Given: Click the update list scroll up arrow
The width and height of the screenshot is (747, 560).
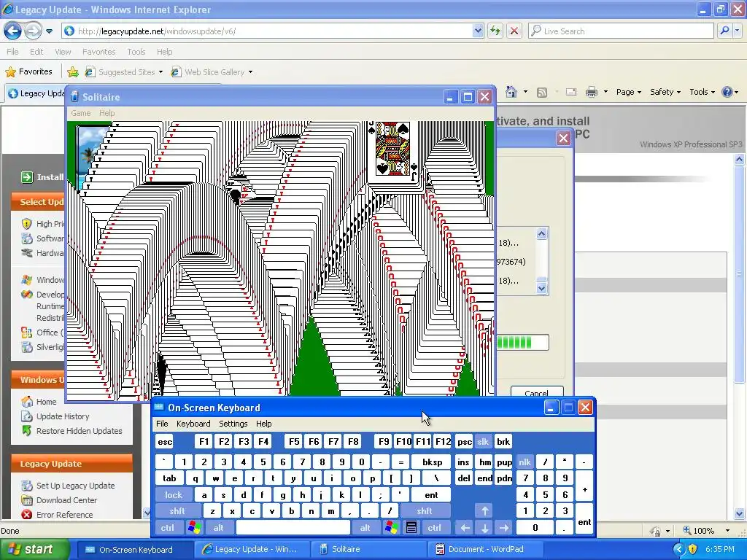Looking at the screenshot, I should 542,234.
